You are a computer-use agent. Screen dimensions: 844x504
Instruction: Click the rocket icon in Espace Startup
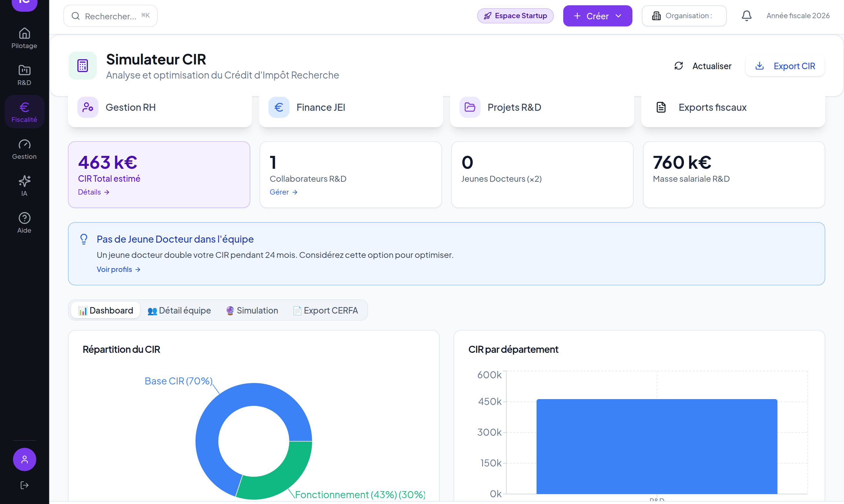tap(487, 16)
